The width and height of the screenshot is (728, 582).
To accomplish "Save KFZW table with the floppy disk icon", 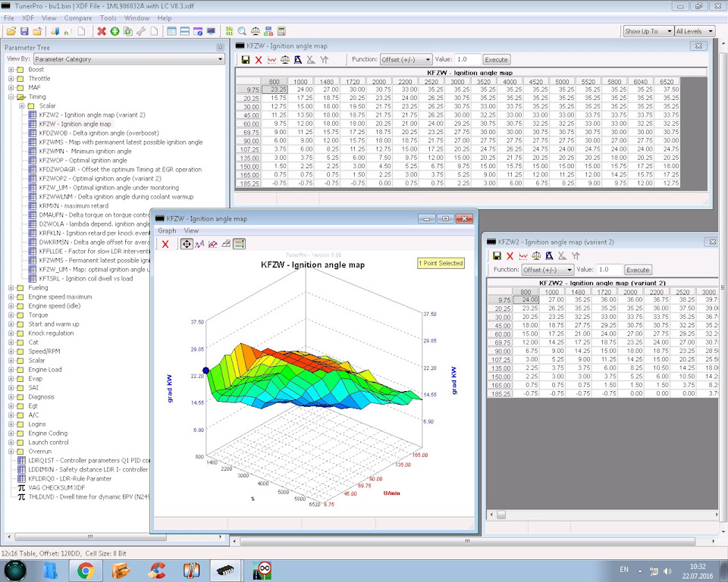I will pos(246,59).
